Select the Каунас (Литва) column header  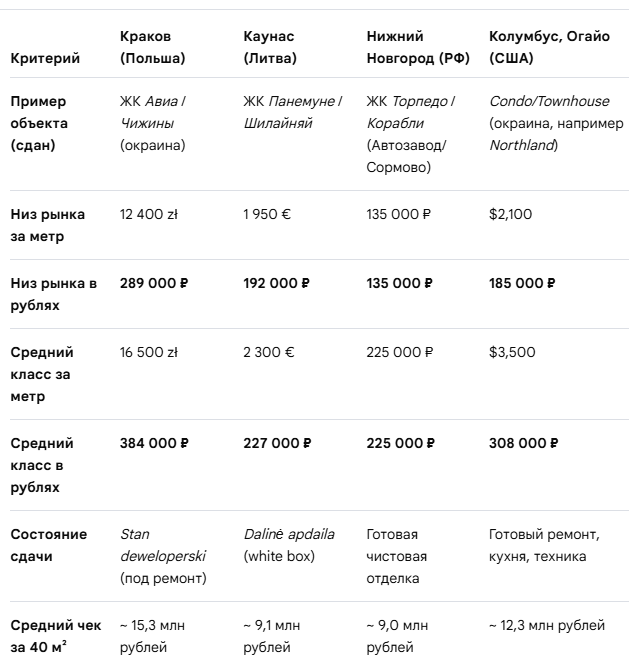(270, 47)
